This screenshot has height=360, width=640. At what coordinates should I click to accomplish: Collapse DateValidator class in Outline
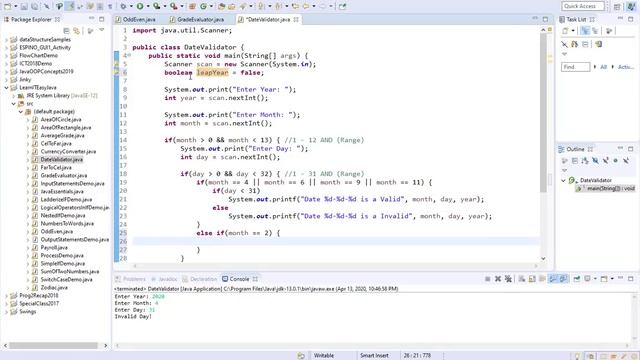coord(564,180)
